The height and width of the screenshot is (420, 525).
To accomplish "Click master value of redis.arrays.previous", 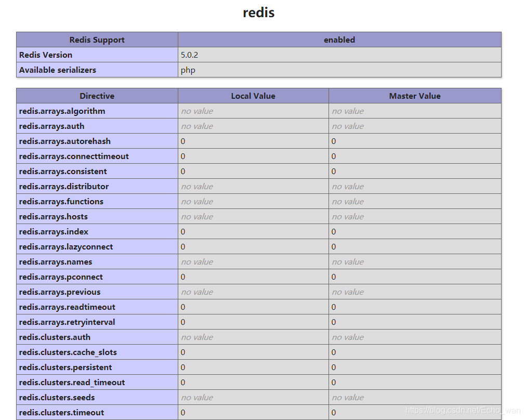I will pos(348,292).
